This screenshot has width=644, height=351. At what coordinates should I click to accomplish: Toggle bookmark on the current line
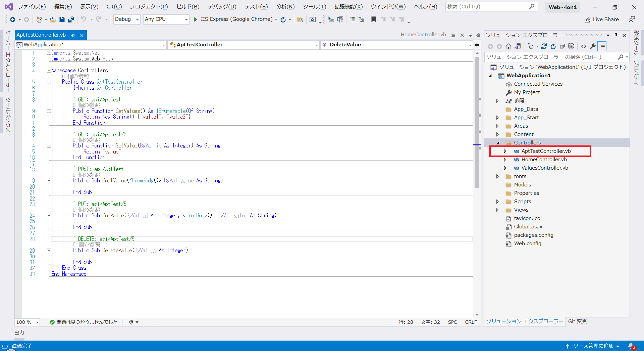click(x=374, y=19)
